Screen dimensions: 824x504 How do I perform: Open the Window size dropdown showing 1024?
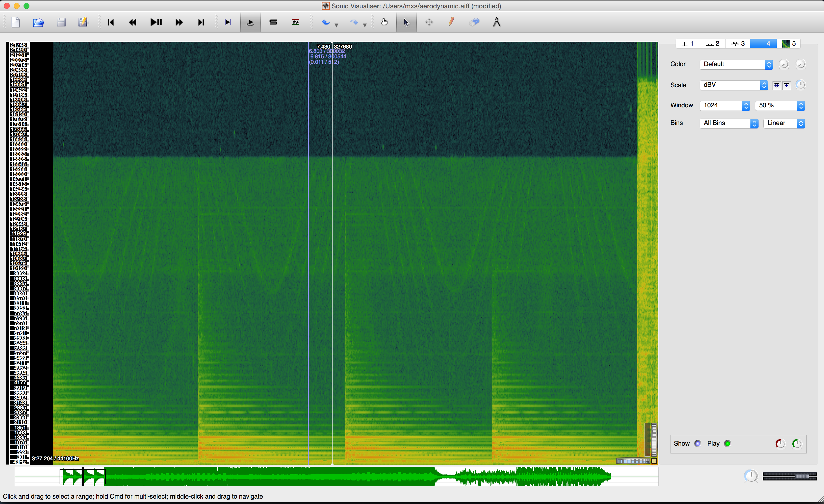(725, 106)
